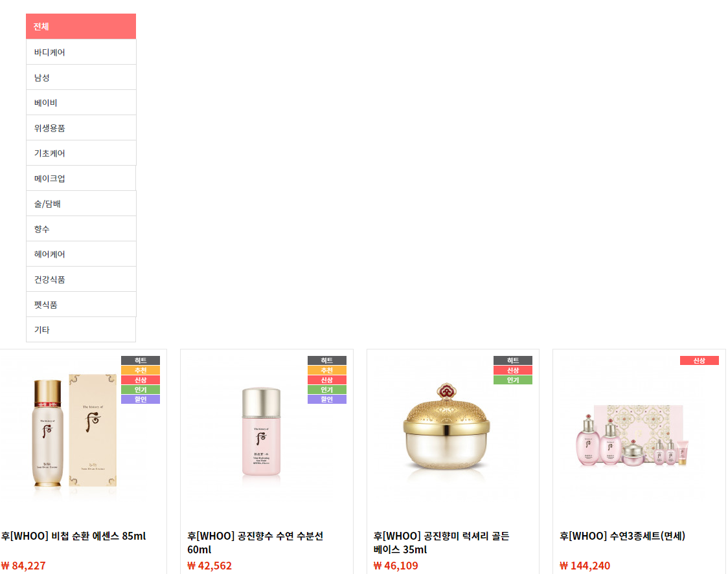The width and height of the screenshot is (728, 574).
Task: Select the 전체 category tab
Action: tap(81, 27)
